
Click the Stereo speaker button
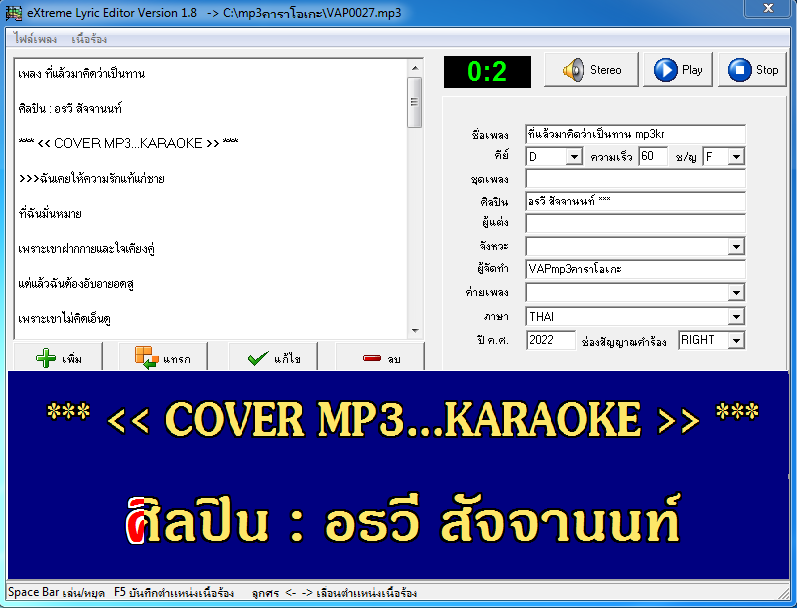(591, 70)
